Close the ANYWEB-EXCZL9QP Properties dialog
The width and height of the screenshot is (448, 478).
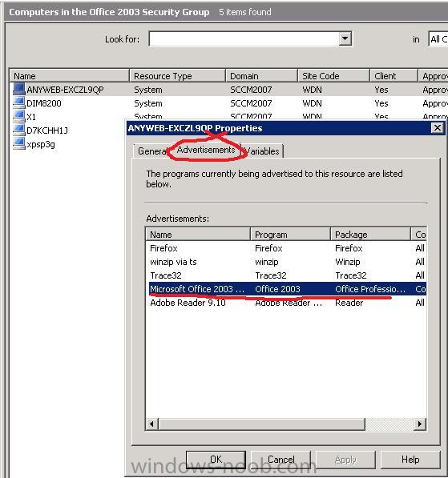[438, 128]
